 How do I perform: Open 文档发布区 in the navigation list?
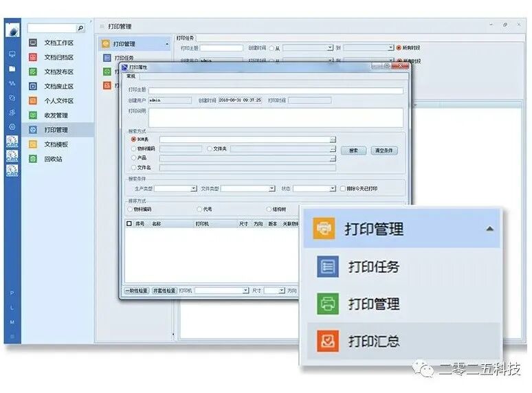[58, 72]
